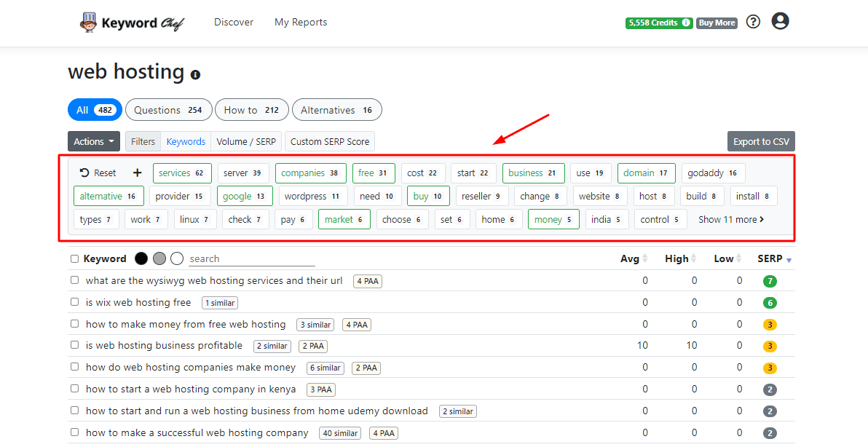Image resolution: width=868 pixels, height=447 pixels.
Task: Click info icon beside web hosting title
Action: tap(195, 74)
